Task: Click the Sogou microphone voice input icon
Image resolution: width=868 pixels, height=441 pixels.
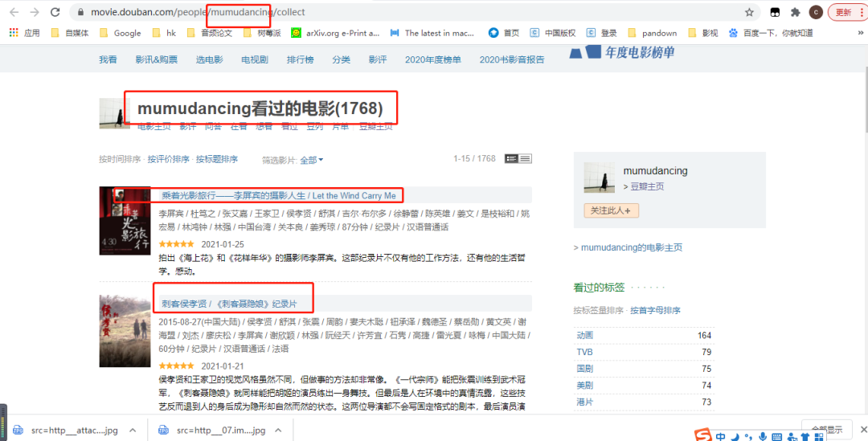Action: pyautogui.click(x=764, y=436)
